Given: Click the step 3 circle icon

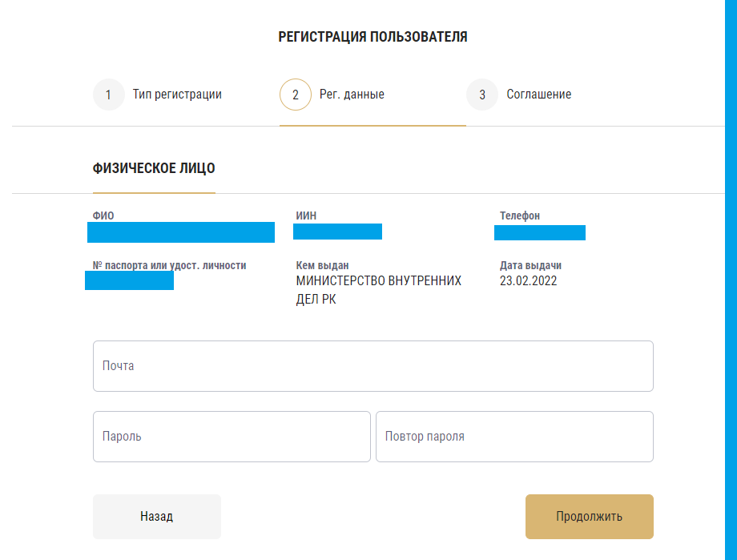Looking at the screenshot, I should (x=481, y=94).
